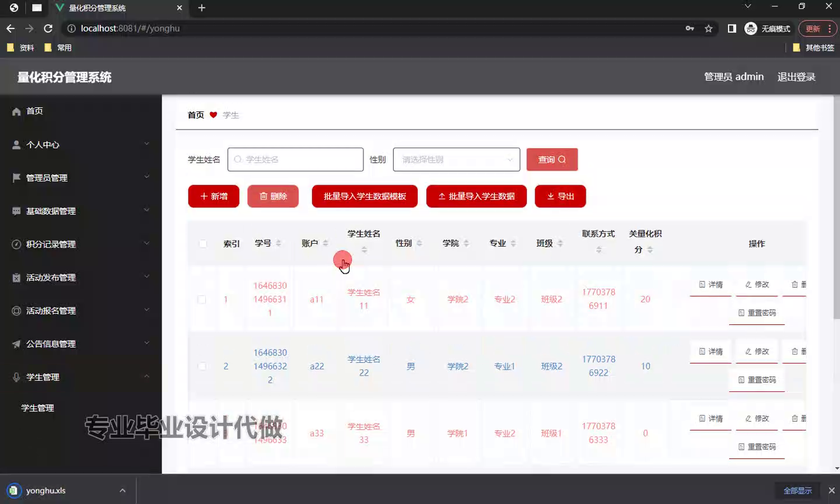Reload the page with refresh icon

coord(48,28)
